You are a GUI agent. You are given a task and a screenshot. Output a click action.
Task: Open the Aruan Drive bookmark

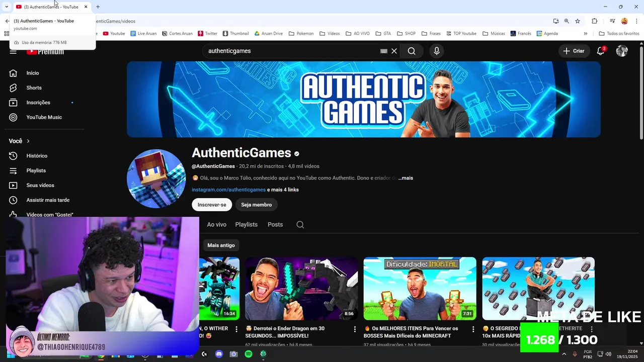[x=268, y=33]
